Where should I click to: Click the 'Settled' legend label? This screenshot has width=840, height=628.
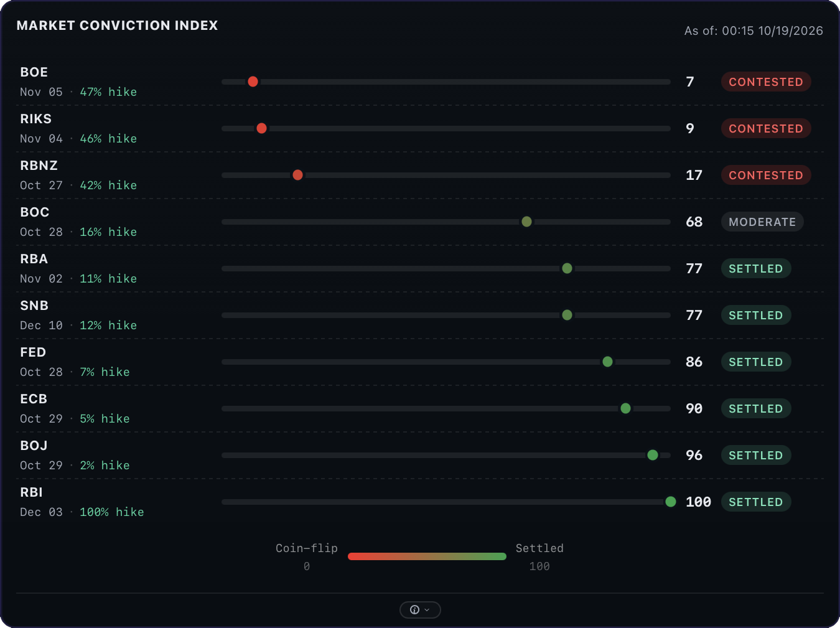click(539, 548)
